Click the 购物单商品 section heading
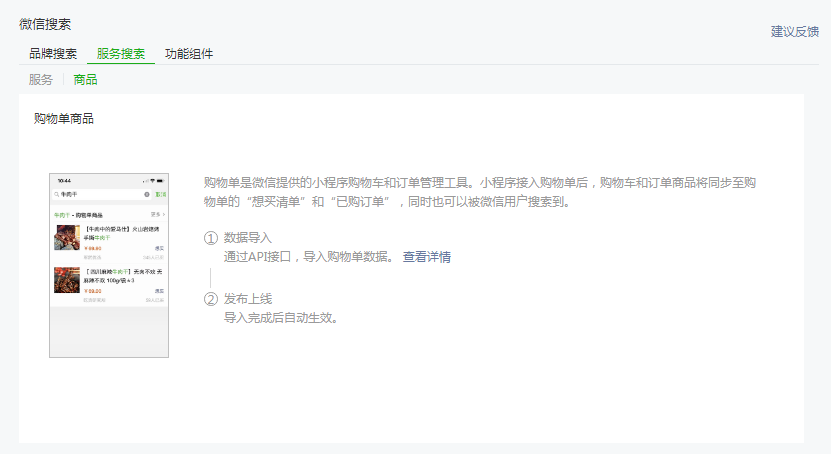Viewport: 831px width, 454px height. click(64, 119)
